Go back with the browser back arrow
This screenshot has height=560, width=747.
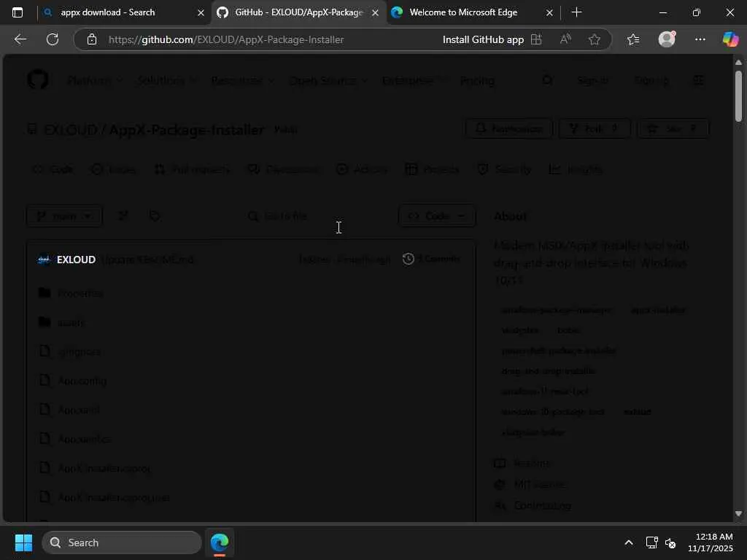pyautogui.click(x=20, y=39)
